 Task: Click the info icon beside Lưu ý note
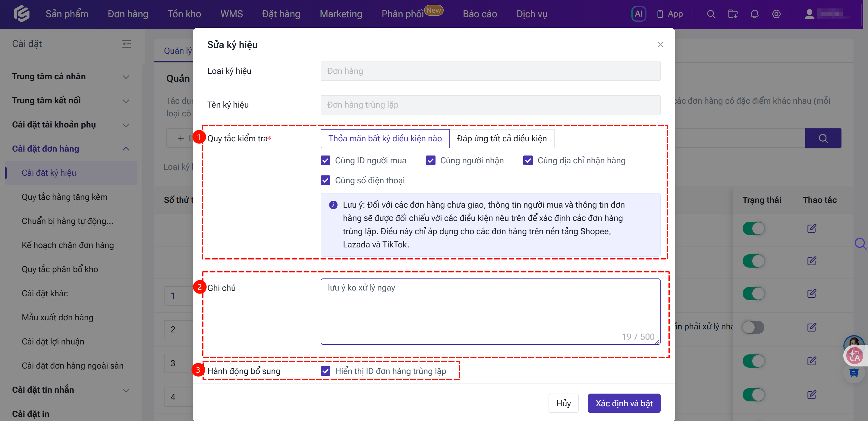coord(333,205)
